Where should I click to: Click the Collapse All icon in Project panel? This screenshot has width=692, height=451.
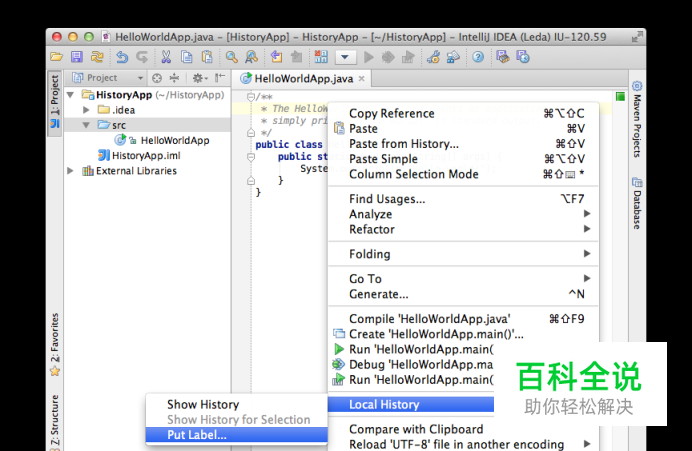click(175, 78)
